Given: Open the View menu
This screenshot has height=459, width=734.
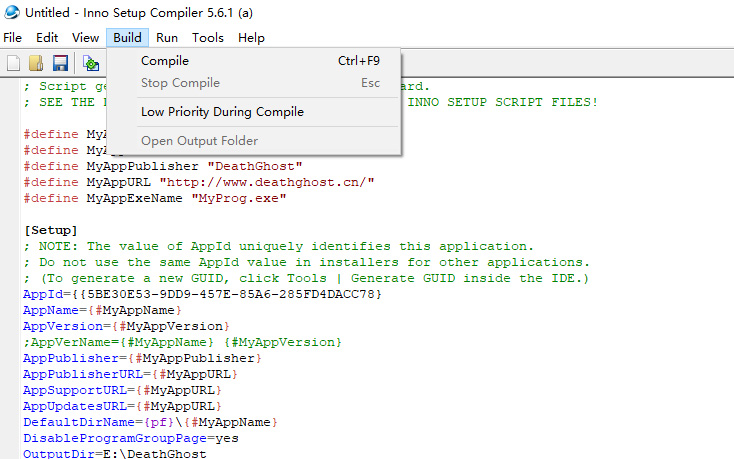Looking at the screenshot, I should [85, 37].
